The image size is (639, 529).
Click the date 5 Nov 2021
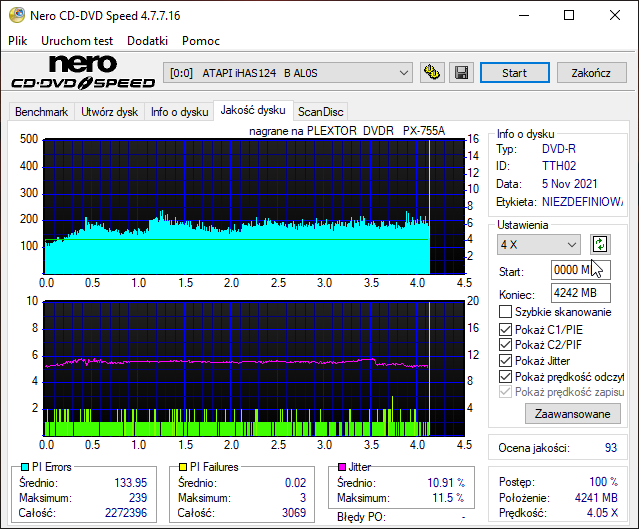570,184
